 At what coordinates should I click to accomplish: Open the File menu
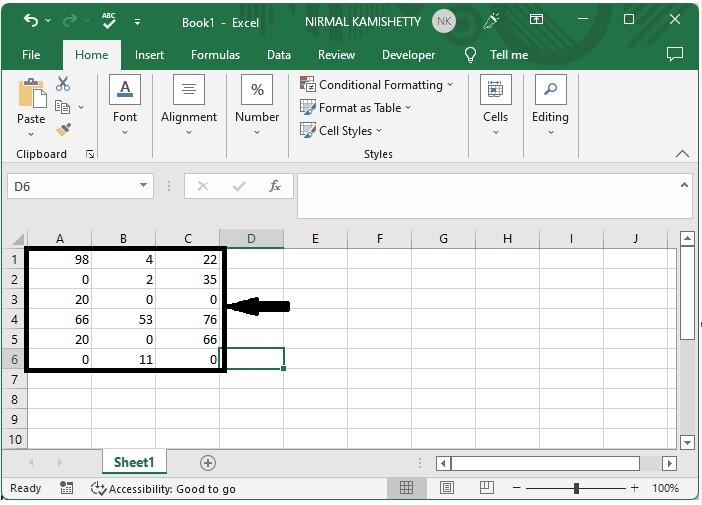31,55
